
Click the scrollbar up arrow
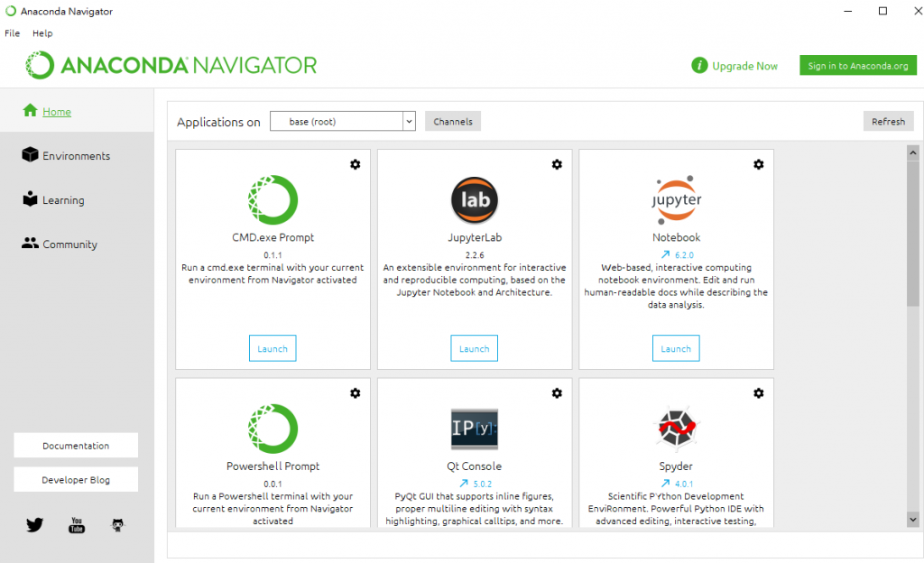click(913, 152)
